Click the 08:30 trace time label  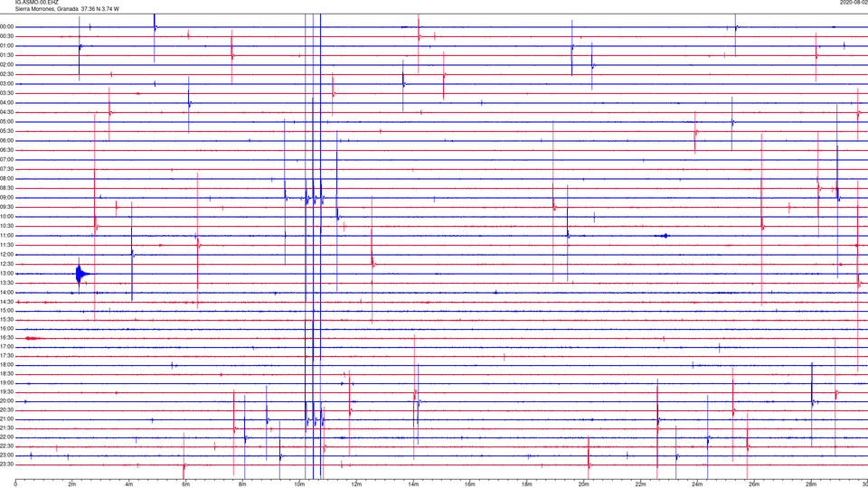[x=7, y=188]
